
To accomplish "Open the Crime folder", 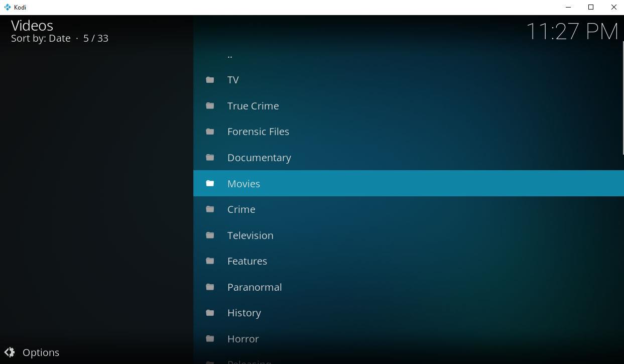I will (x=241, y=209).
